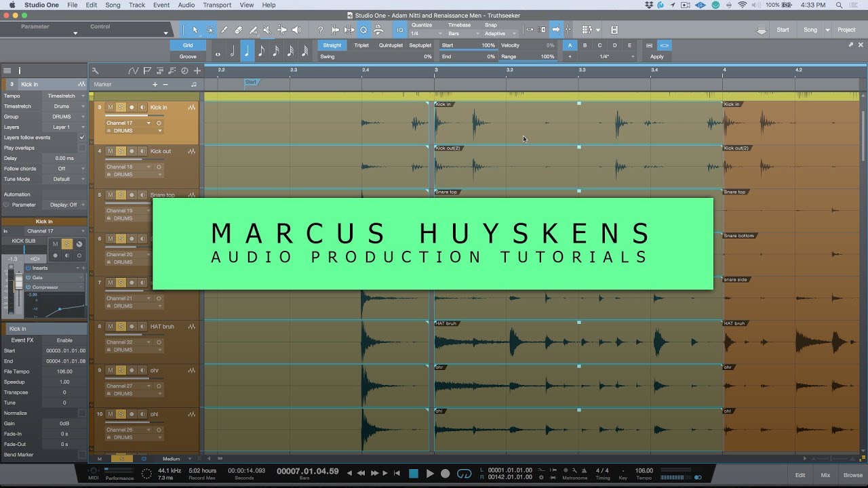Open the Browse panel button
This screenshot has width=868, height=488.
[853, 475]
